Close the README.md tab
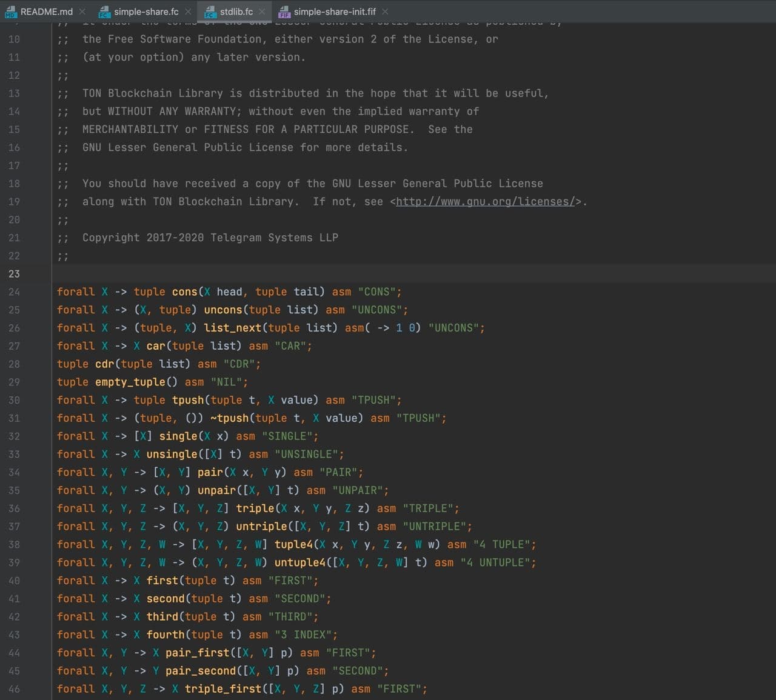Image resolution: width=776 pixels, height=700 pixels. [x=82, y=12]
